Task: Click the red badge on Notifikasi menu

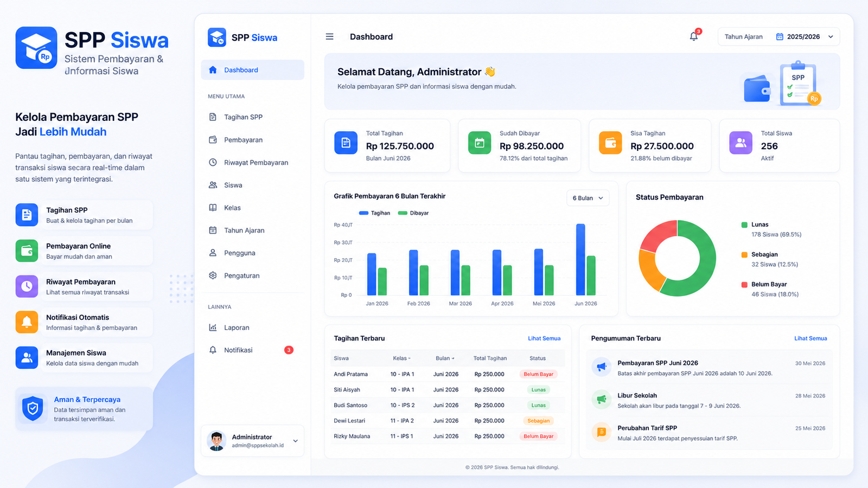Action: click(289, 350)
